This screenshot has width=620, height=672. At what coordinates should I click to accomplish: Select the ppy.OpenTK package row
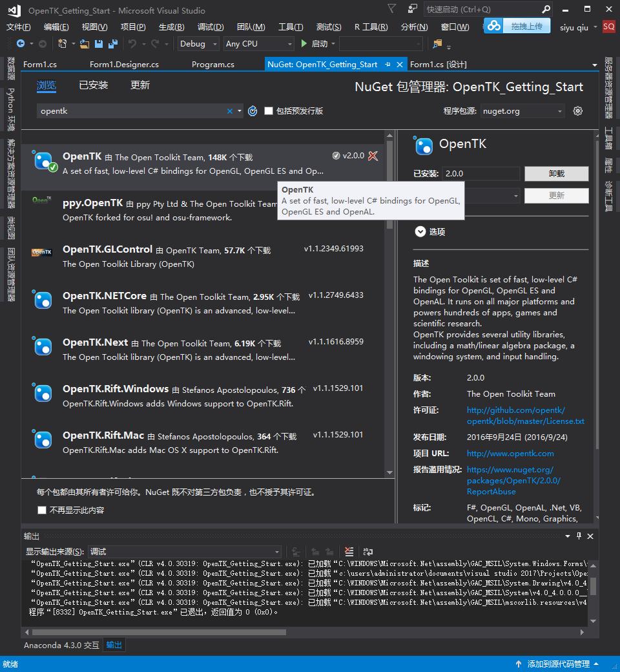coord(202,210)
